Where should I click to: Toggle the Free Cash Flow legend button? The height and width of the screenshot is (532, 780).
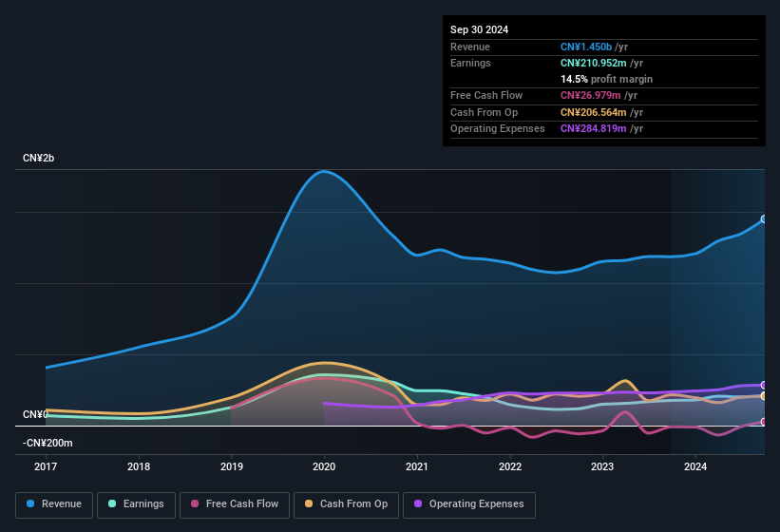tap(235, 504)
